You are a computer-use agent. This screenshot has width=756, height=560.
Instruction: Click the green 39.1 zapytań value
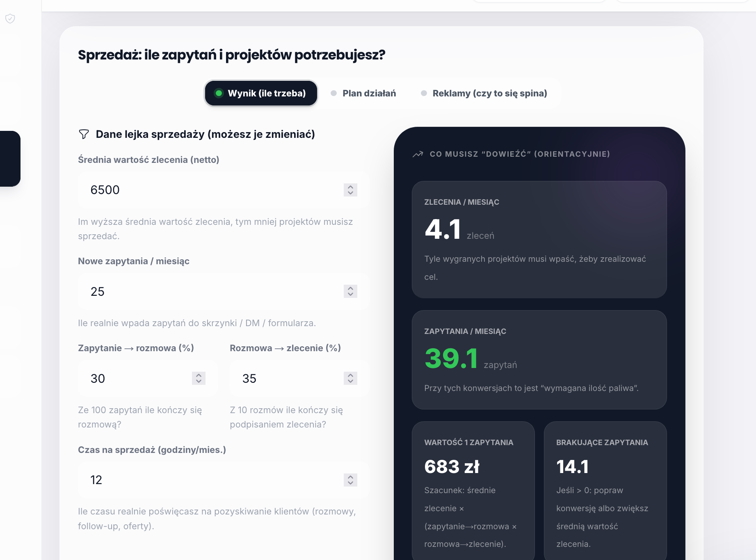click(451, 358)
